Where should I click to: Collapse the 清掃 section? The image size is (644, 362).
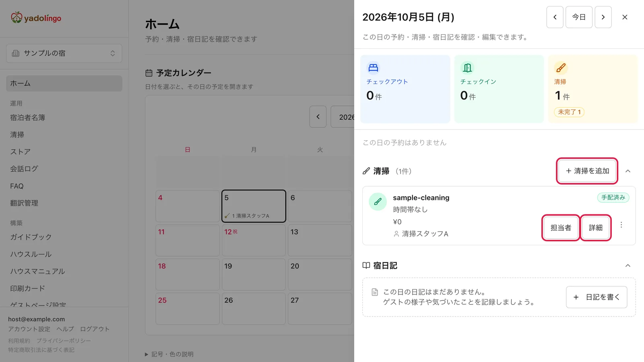627,171
